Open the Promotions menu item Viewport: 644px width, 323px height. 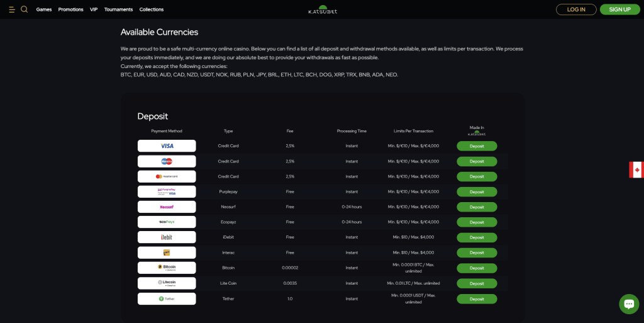coord(70,9)
